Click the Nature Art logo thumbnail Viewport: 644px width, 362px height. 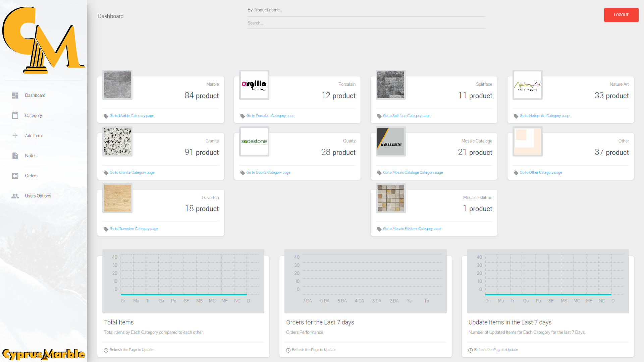(x=527, y=85)
